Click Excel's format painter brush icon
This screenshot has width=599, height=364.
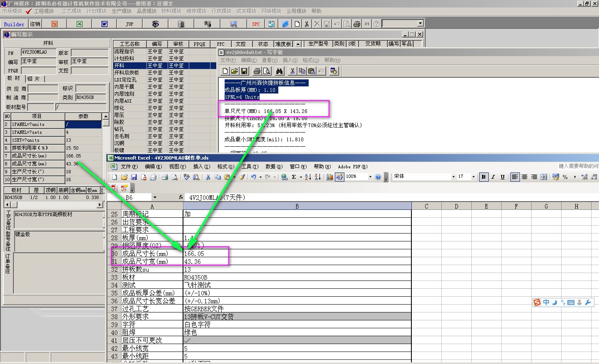pos(242,177)
